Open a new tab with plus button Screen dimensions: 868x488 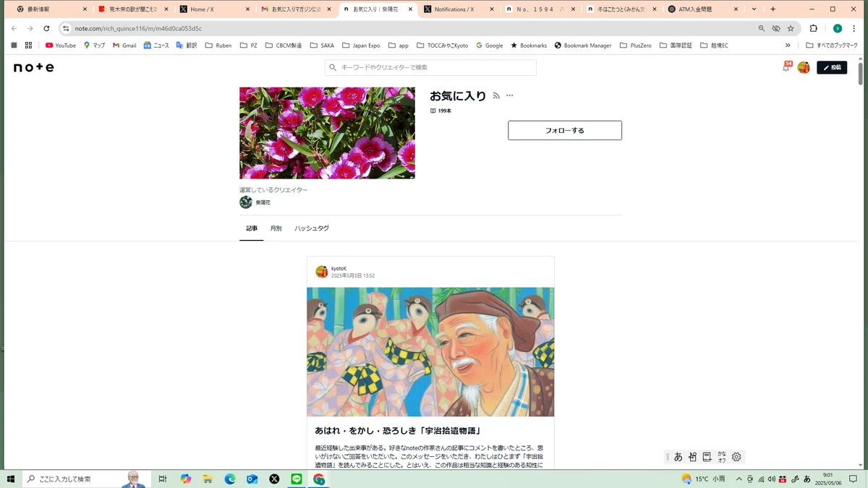(773, 9)
